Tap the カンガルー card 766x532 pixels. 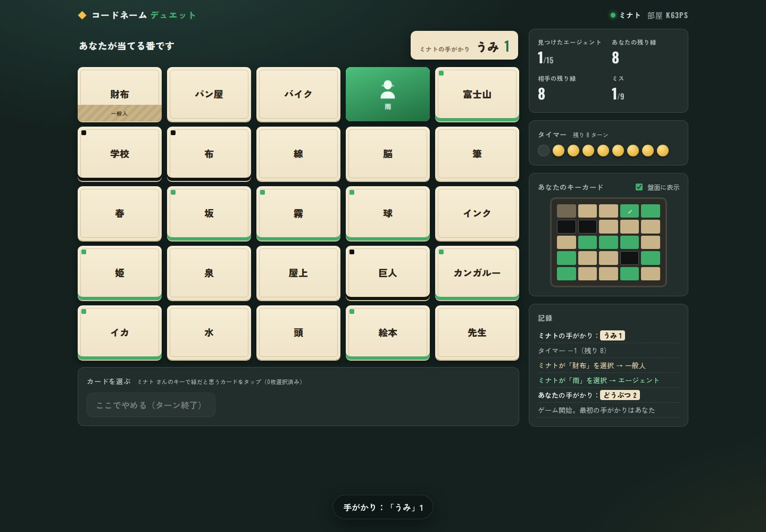pyautogui.click(x=477, y=273)
